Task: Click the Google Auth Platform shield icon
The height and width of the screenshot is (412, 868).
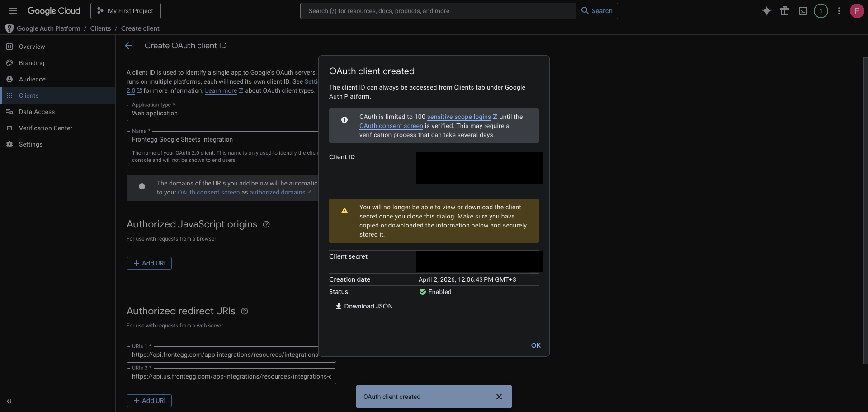Action: click(x=9, y=28)
